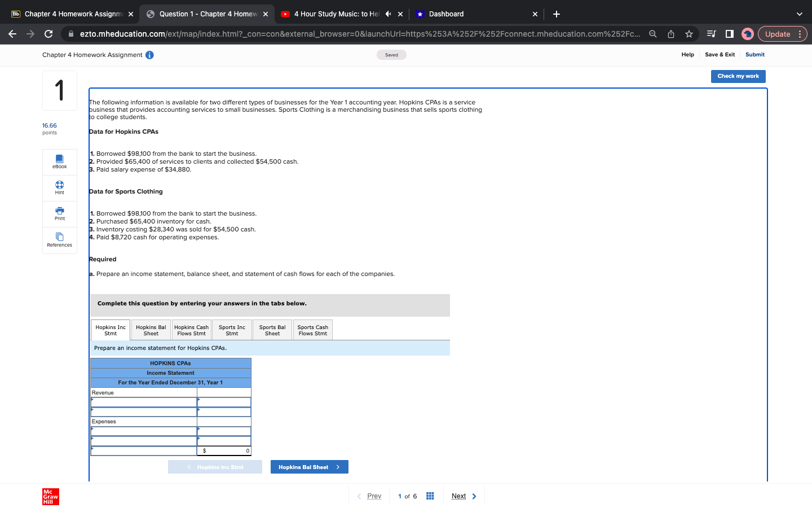
Task: Click Save & Exit
Action: [720, 55]
